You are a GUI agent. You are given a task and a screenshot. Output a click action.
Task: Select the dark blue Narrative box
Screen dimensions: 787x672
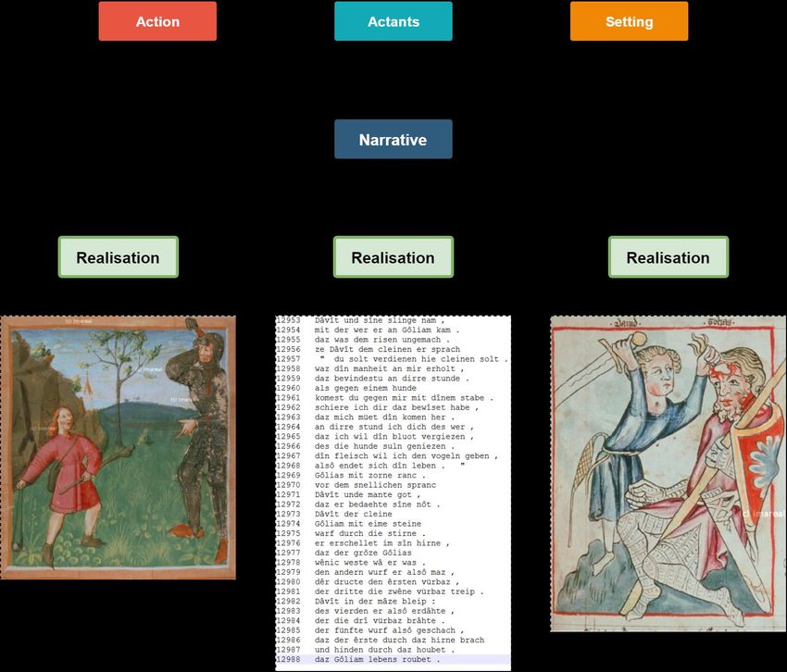393,139
